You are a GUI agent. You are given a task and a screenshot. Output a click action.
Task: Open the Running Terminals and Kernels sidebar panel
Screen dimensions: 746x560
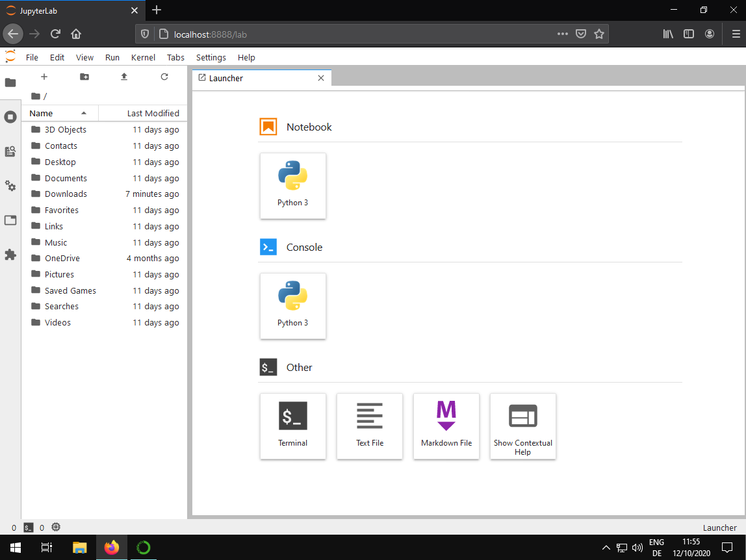(x=10, y=117)
